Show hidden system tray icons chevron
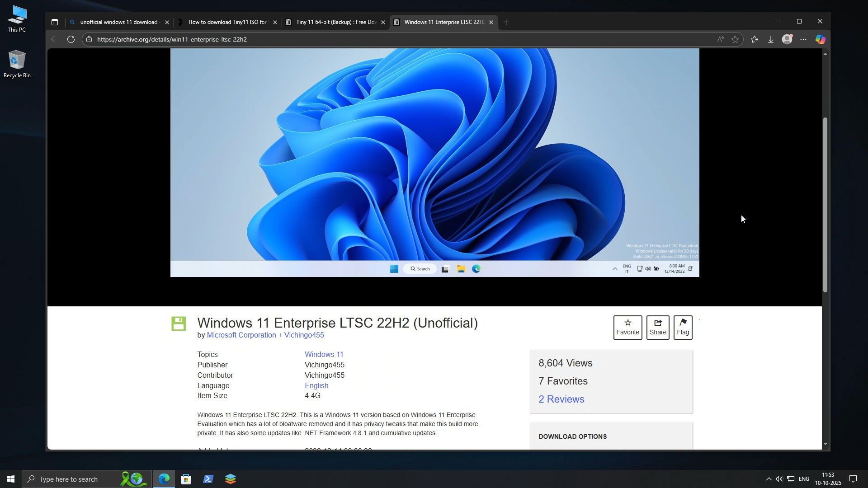Viewport: 868px width, 488px height. pos(769,479)
